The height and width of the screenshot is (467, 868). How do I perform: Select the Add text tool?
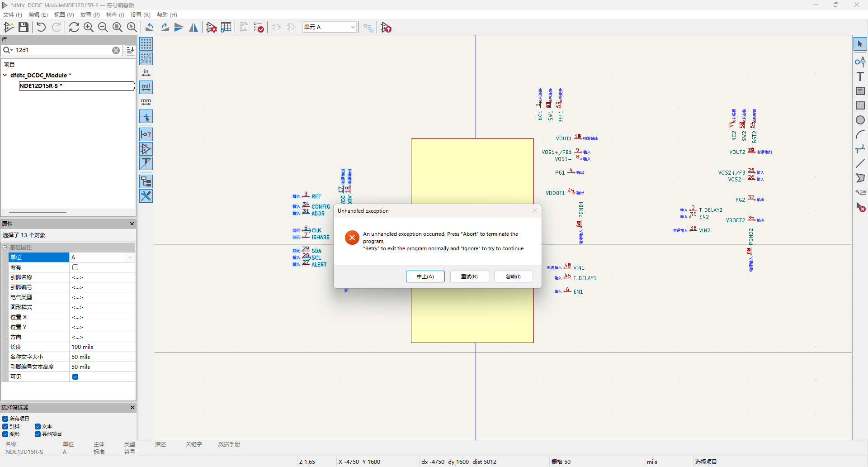tap(860, 76)
